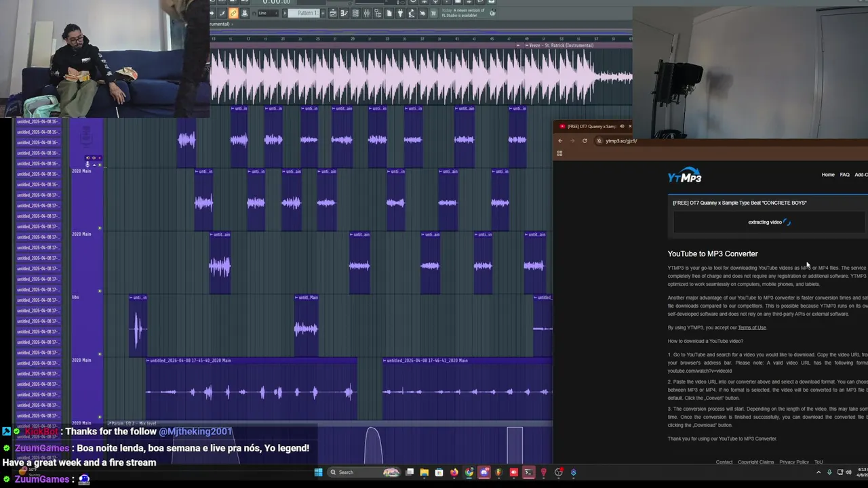Mute the browser tab via speaker icon
The width and height of the screenshot is (868, 488).
[x=622, y=126]
